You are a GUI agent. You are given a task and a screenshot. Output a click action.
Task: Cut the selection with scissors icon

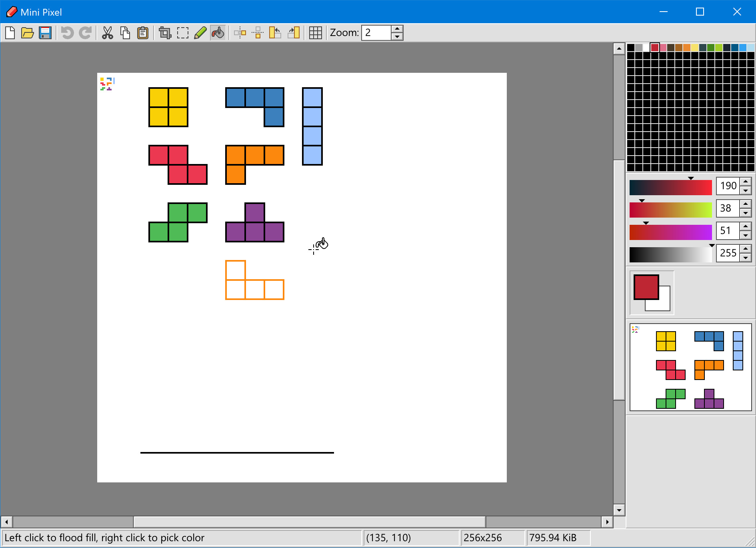click(x=107, y=33)
